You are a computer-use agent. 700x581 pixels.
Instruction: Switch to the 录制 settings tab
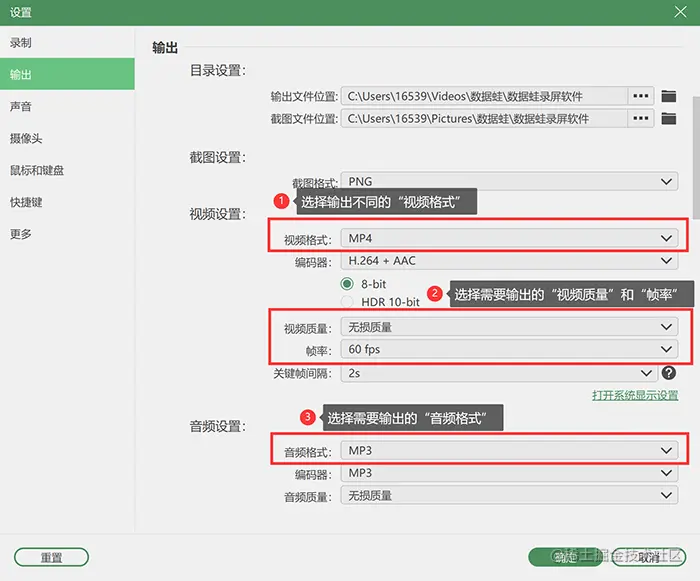(67, 43)
